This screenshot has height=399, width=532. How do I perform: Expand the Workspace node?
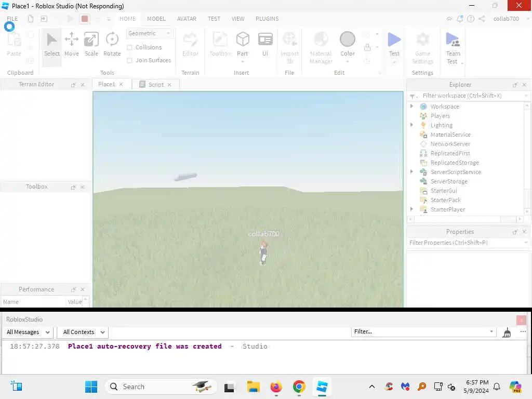[411, 106]
